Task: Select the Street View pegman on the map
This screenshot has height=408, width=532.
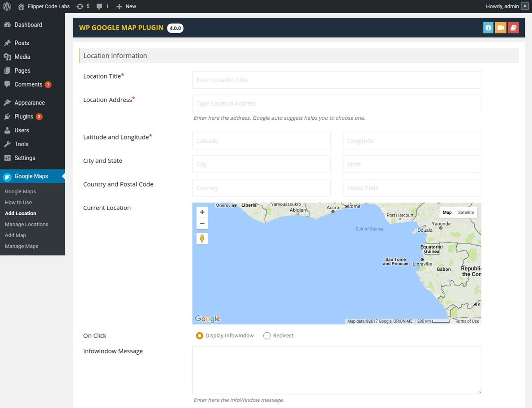Action: click(202, 239)
